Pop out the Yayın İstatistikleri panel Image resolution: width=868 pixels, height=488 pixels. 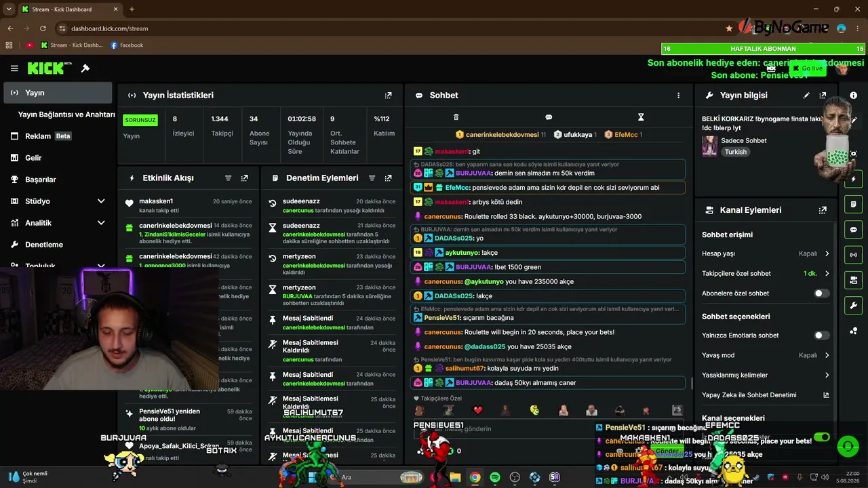pyautogui.click(x=388, y=96)
